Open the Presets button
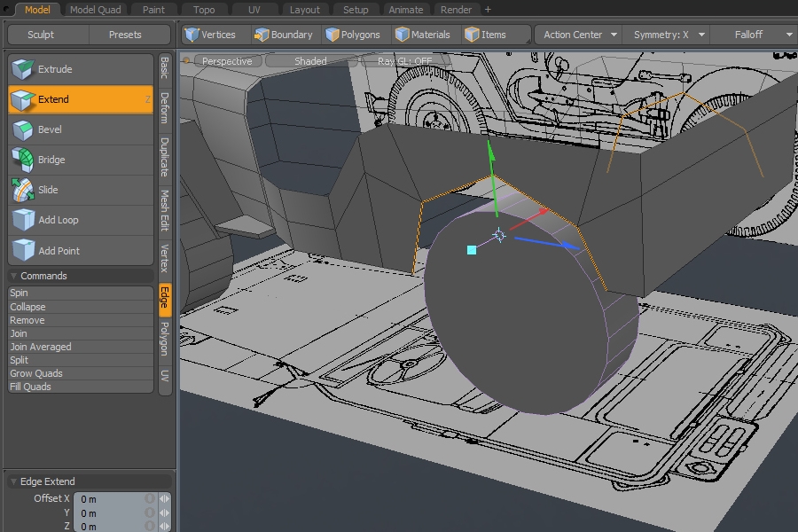Image resolution: width=798 pixels, height=532 pixels. pos(129,35)
